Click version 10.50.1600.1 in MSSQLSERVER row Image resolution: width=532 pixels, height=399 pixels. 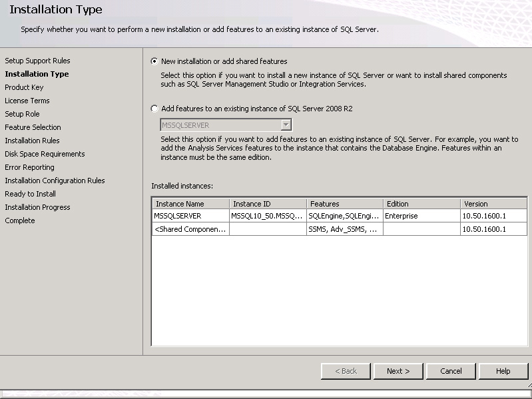pos(493,216)
